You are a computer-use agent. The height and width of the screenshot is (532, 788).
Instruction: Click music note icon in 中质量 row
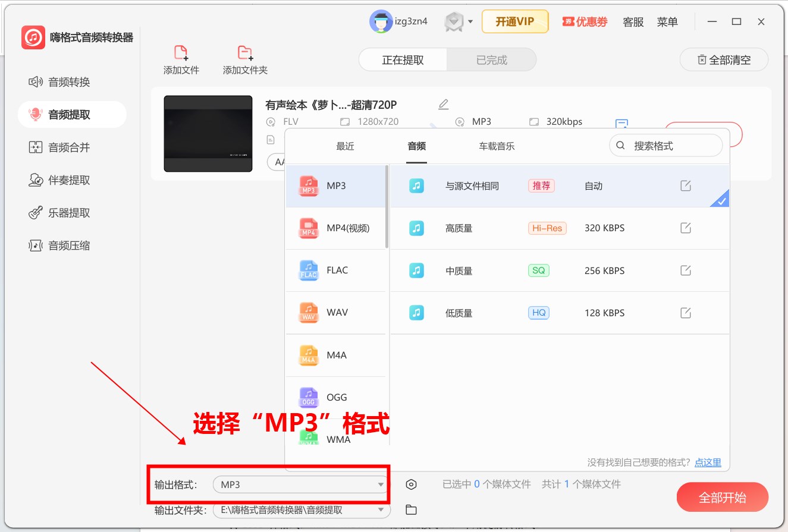(417, 270)
